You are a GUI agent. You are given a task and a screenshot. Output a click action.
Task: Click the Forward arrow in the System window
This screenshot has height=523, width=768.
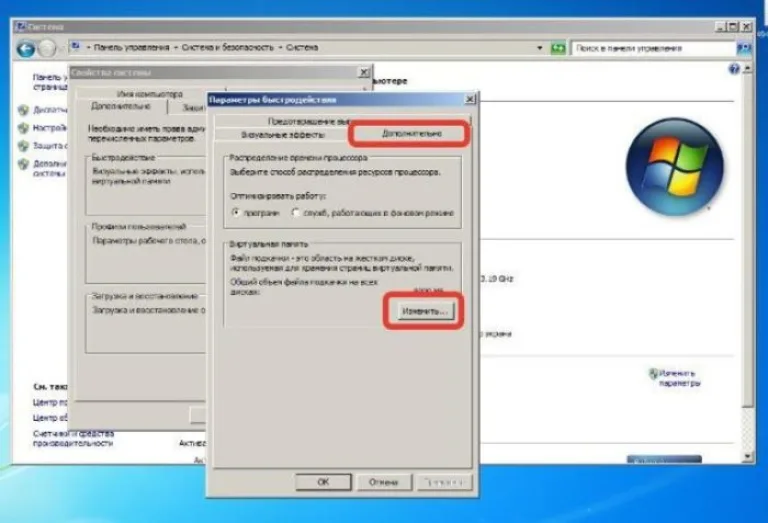(x=47, y=48)
